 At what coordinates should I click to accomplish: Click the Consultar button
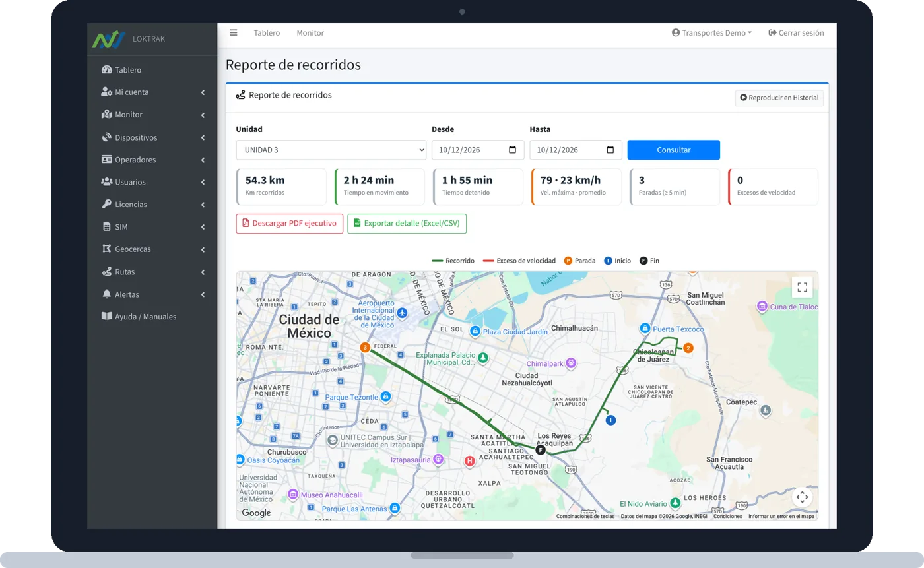click(674, 150)
